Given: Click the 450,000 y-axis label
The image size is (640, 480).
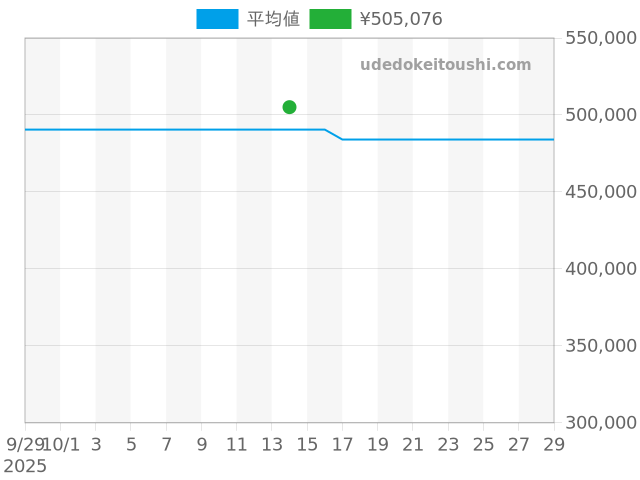Looking at the screenshot, I should (x=601, y=192).
